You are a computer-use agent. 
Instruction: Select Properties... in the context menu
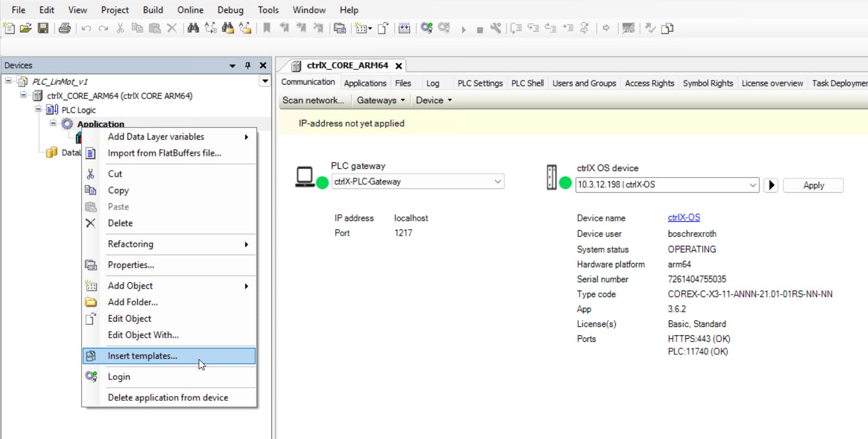(131, 265)
